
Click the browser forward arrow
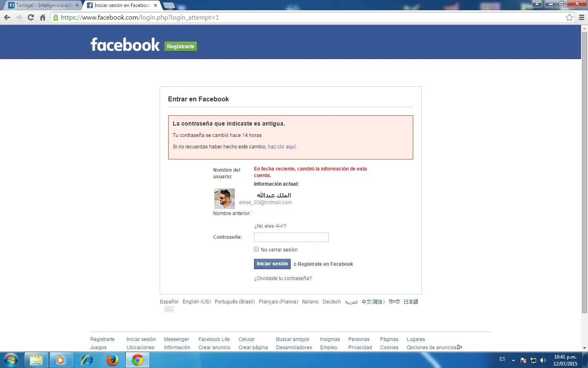pos(19,18)
